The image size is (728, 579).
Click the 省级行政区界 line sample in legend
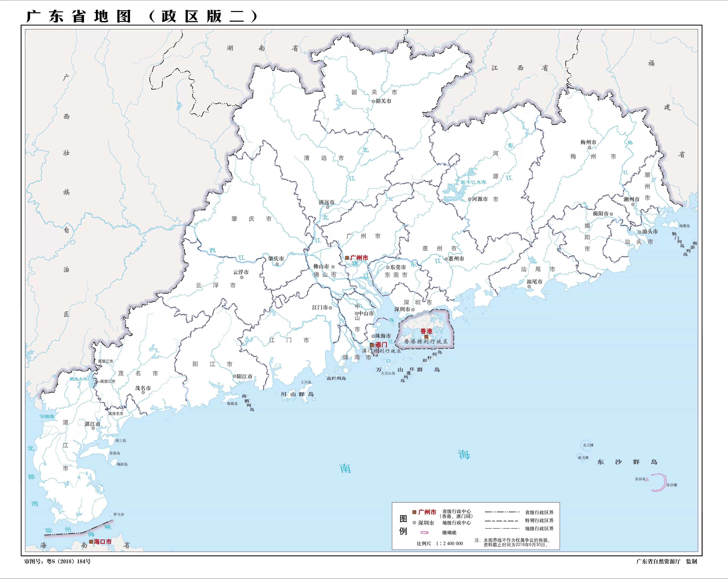502,512
